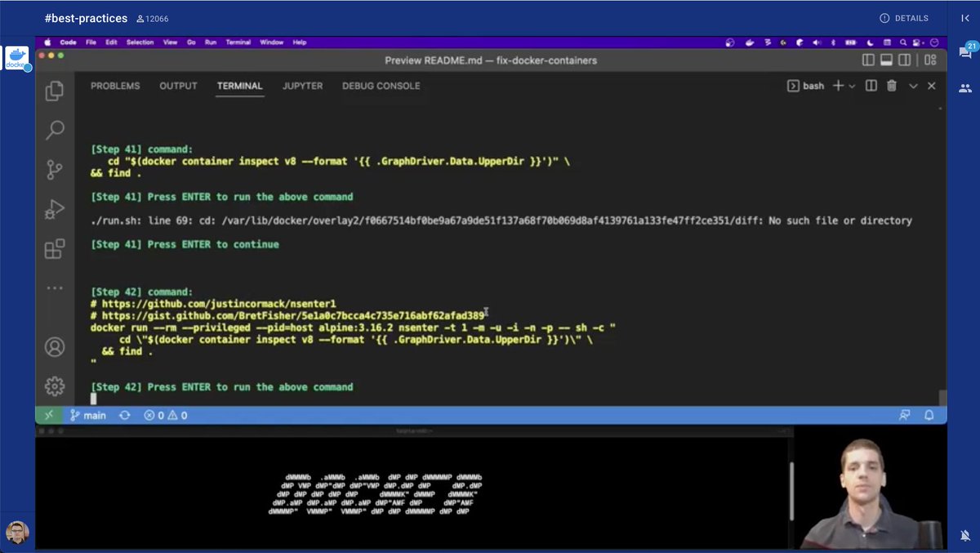This screenshot has height=553, width=980.
Task: Open muted notifications bell icon
Action: [x=965, y=535]
